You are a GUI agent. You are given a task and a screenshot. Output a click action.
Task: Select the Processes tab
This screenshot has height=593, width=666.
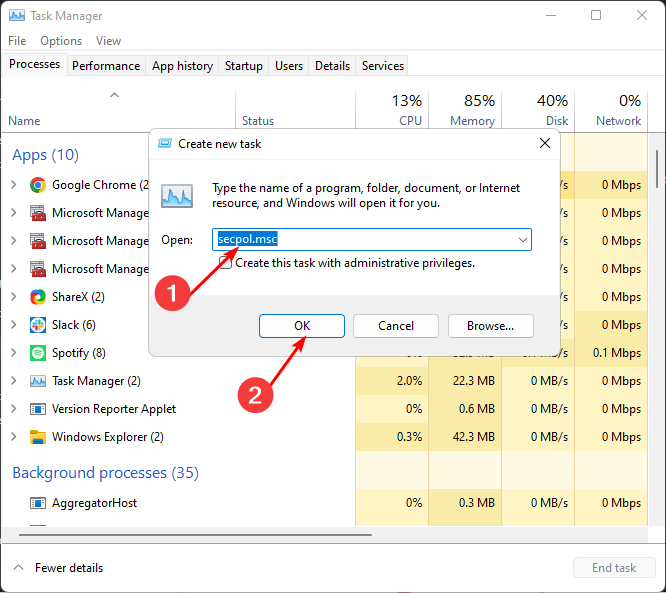click(x=34, y=64)
